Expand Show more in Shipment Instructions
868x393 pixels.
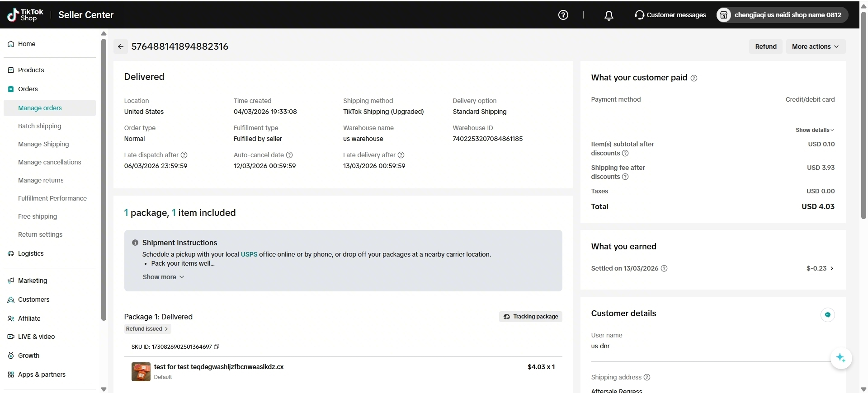click(163, 277)
